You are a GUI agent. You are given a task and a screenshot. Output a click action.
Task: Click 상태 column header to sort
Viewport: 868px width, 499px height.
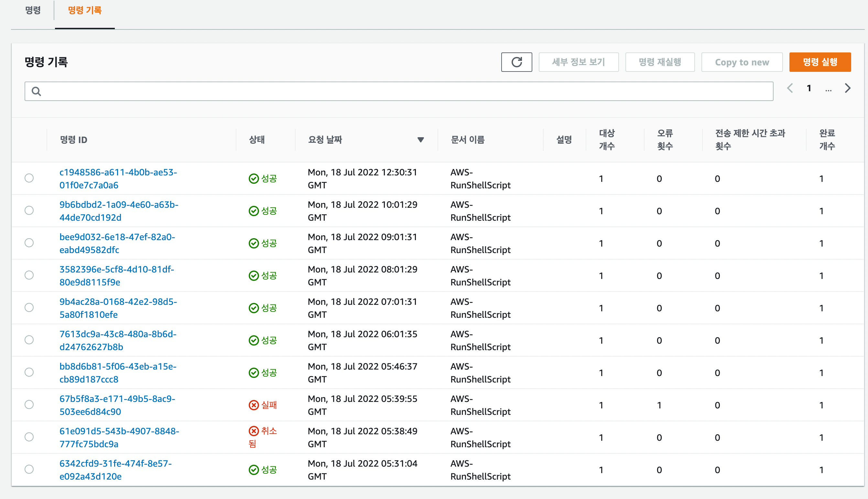[x=256, y=139]
